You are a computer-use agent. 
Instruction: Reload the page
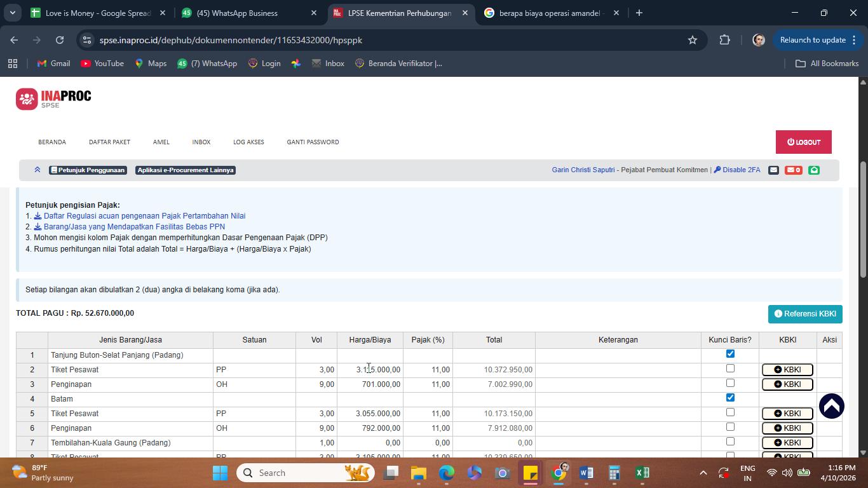pos(60,40)
